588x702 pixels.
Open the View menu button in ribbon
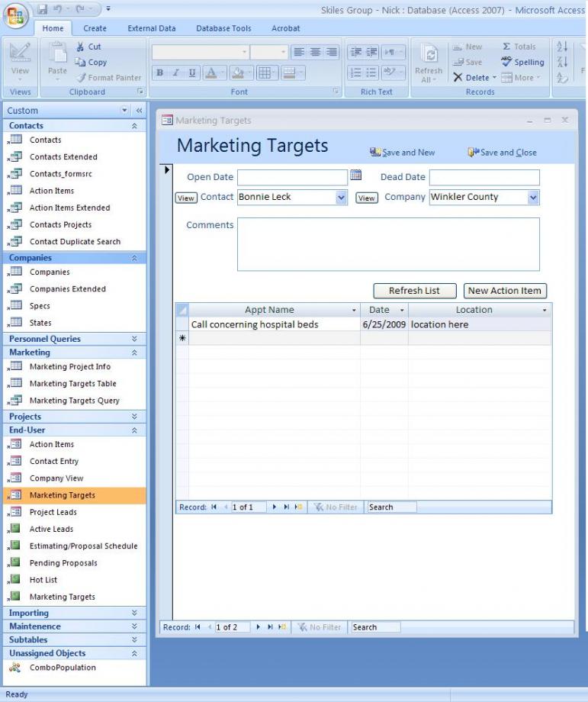[20, 63]
